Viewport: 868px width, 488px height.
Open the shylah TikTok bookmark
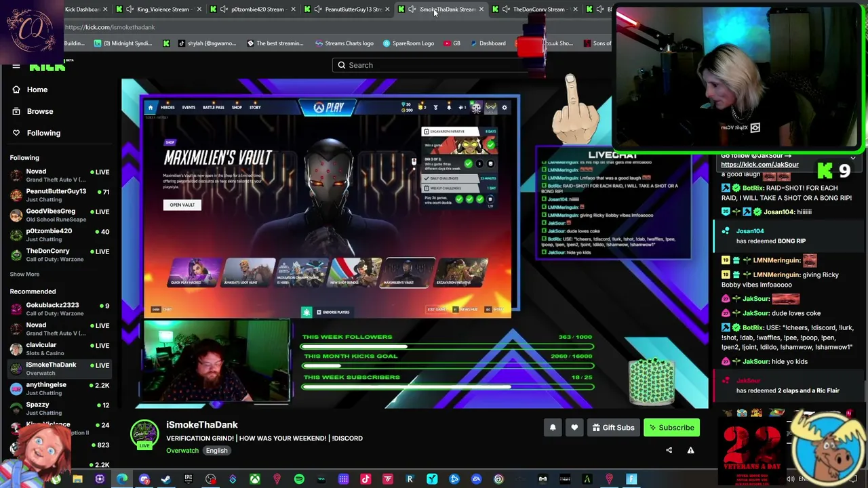(x=207, y=43)
